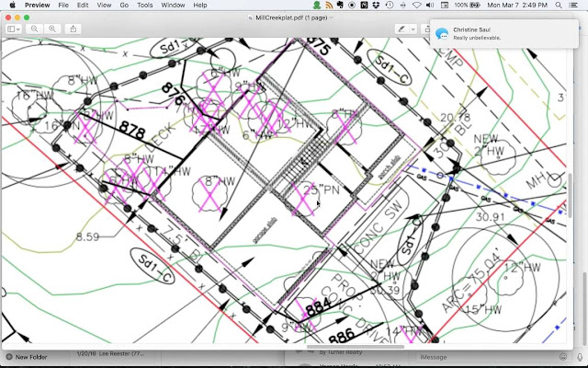Click the microphone icon in Messages window
588x368 pixels.
coord(580,357)
